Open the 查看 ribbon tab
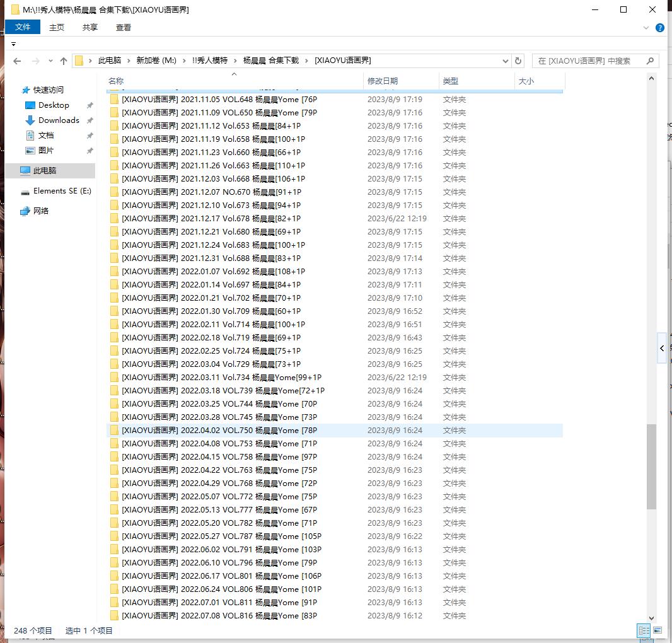The width and height of the screenshot is (672, 643). click(124, 28)
